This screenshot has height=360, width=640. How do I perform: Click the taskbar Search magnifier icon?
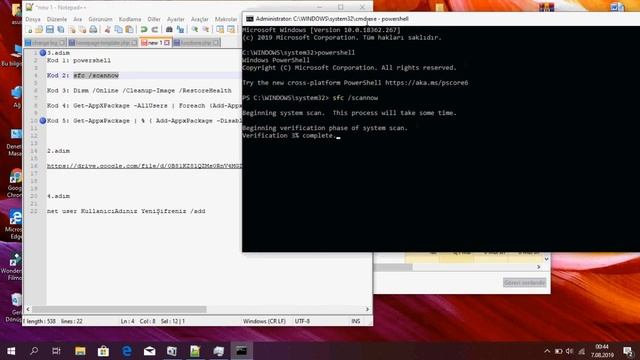pyautogui.click(x=34, y=351)
